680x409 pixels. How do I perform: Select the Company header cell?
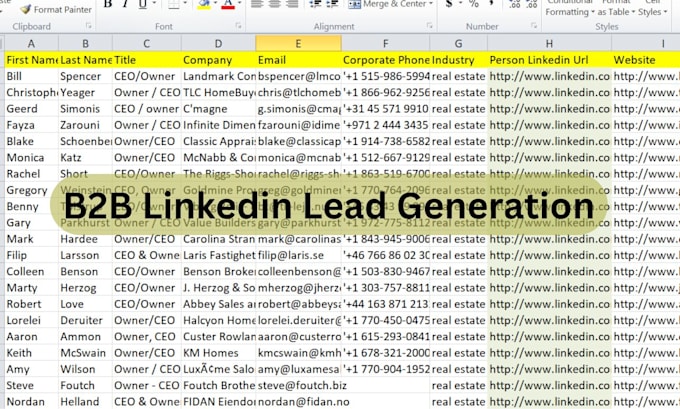pos(219,60)
